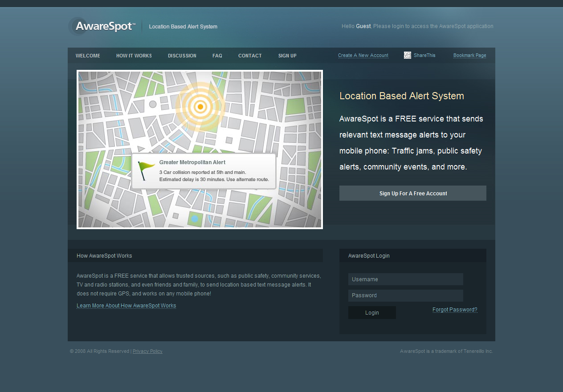Click the Location Based Alert System tagline
Viewport: 563px width, 392px height.
[x=183, y=27]
